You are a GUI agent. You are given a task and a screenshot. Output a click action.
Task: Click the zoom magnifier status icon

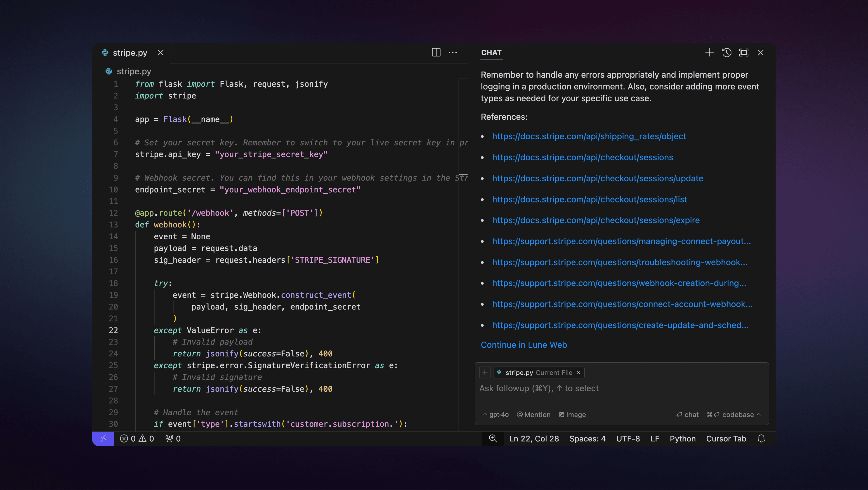click(x=493, y=438)
